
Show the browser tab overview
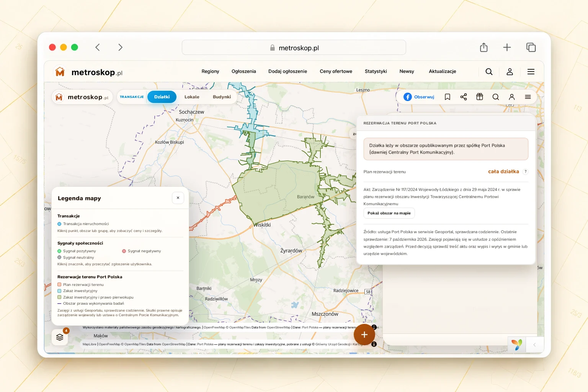531,47
